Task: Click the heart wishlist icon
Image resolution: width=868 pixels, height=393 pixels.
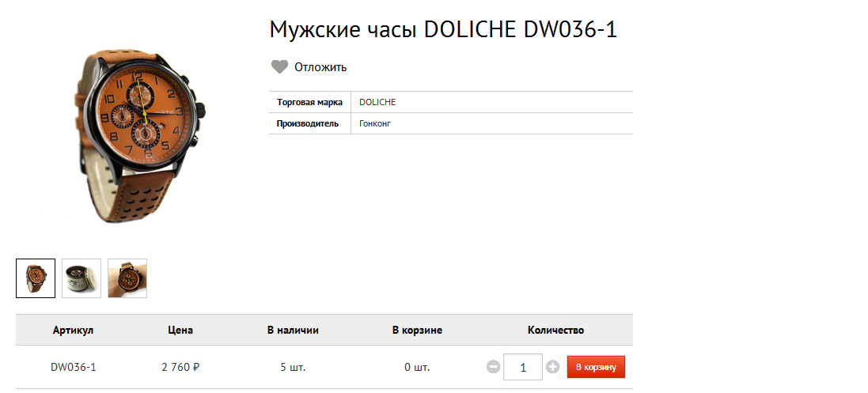Action: coord(279,67)
